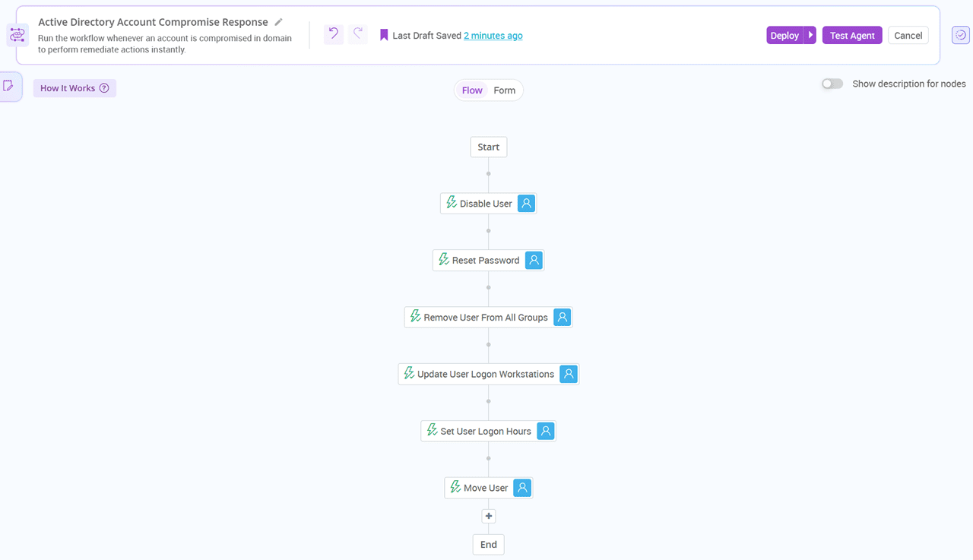This screenshot has height=560, width=973.
Task: Click the plus button below Move User node
Action: coord(488,515)
